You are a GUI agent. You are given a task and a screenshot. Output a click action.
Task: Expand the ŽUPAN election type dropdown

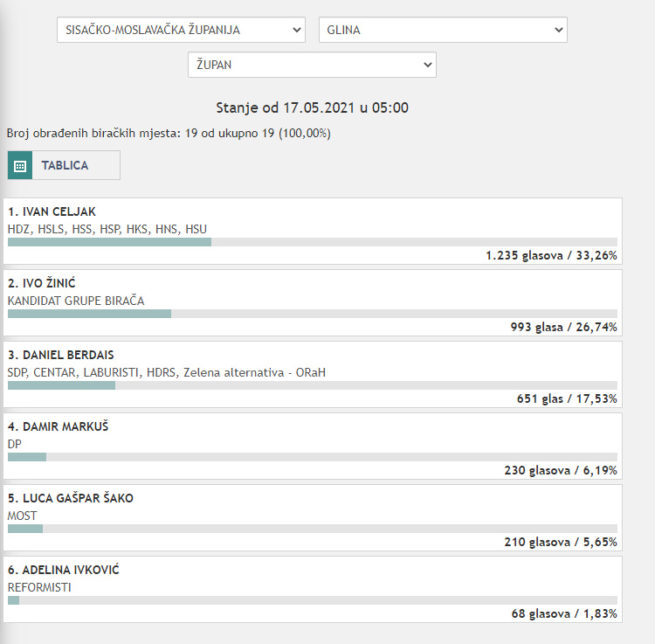311,65
